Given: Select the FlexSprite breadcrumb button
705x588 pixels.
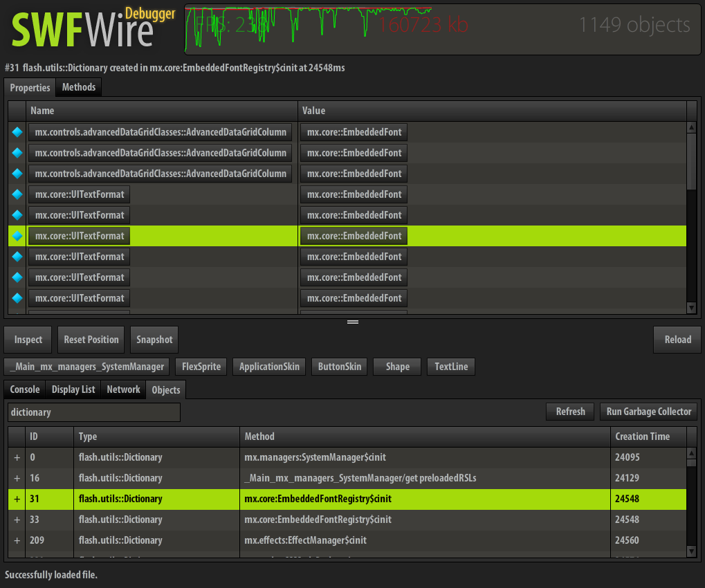Looking at the screenshot, I should click(x=201, y=367).
